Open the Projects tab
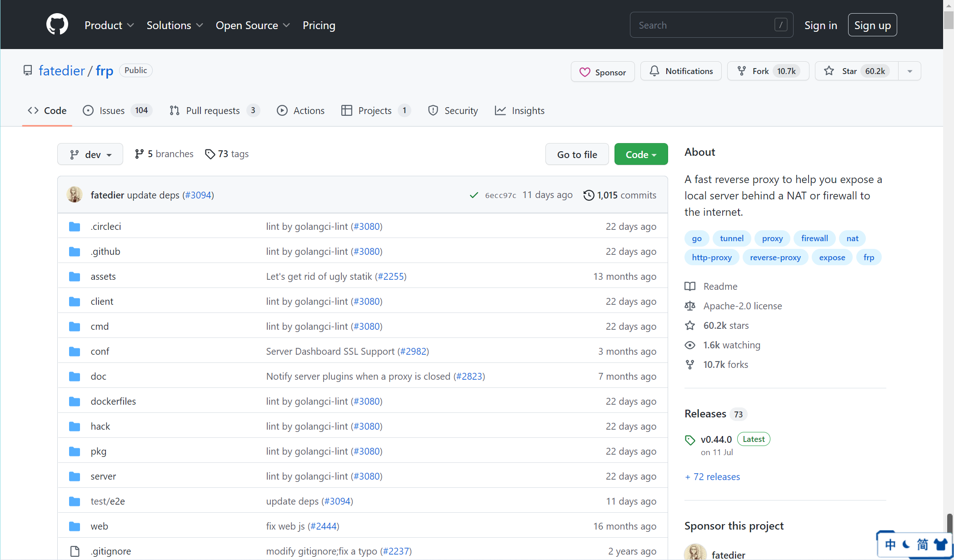This screenshot has width=954, height=560. pos(375,110)
